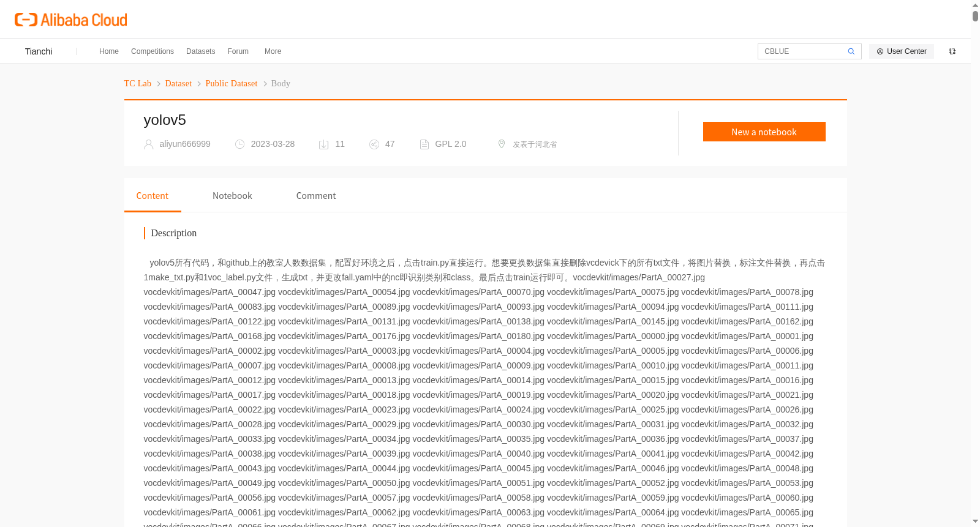
Task: Switch to the Notebook tab
Action: click(x=232, y=196)
